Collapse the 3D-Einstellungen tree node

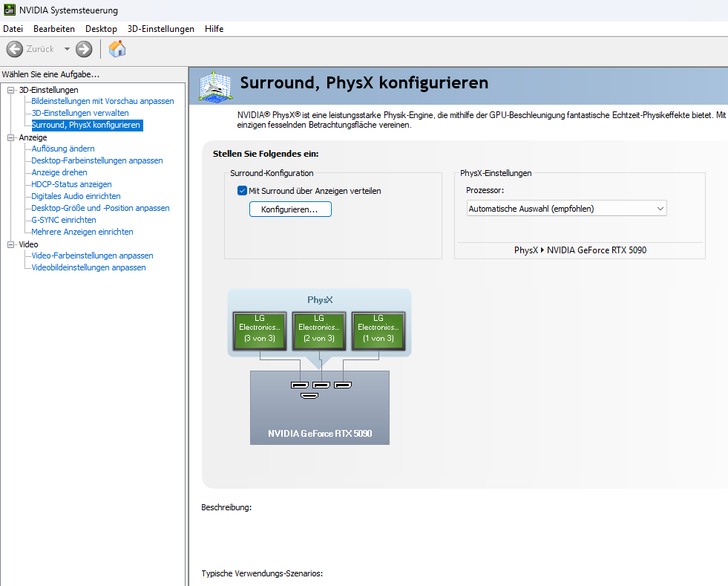(10, 90)
